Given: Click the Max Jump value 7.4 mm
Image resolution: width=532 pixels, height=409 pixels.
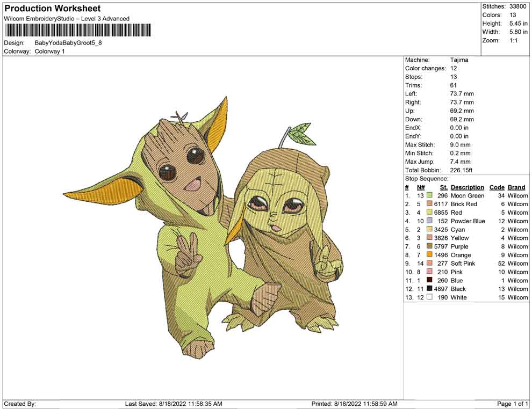Looking at the screenshot, I should coord(460,162).
